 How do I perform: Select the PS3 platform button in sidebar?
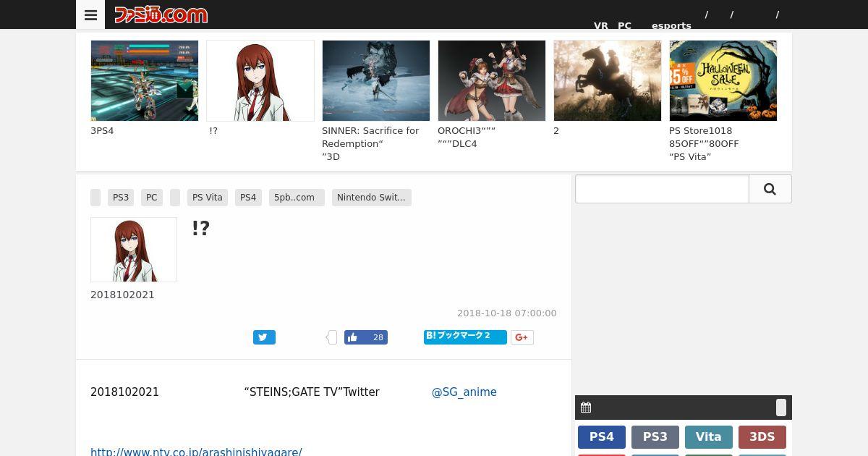pos(655,437)
